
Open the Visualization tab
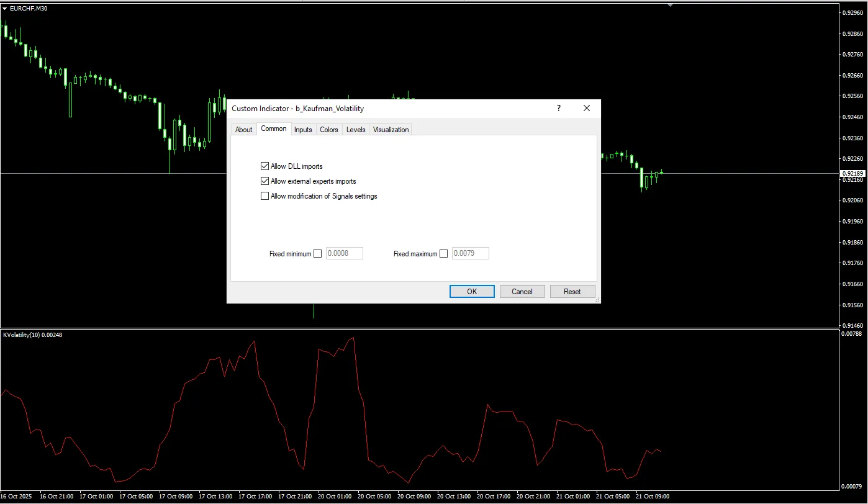click(391, 130)
